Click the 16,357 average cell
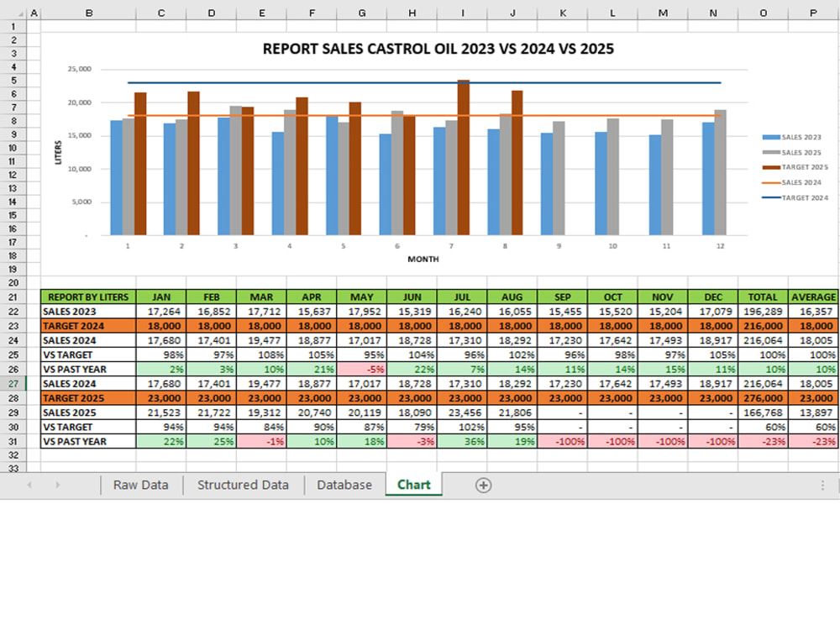 (x=813, y=312)
